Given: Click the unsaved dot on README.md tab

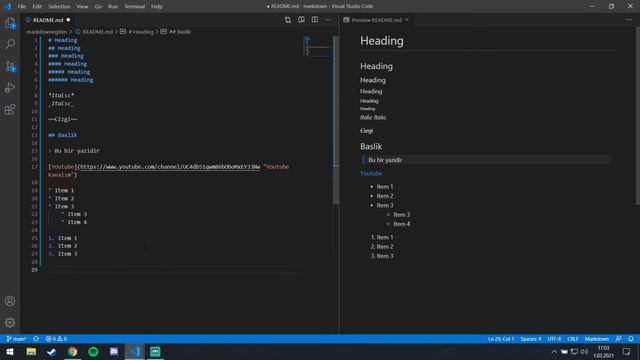Looking at the screenshot, I should point(68,20).
